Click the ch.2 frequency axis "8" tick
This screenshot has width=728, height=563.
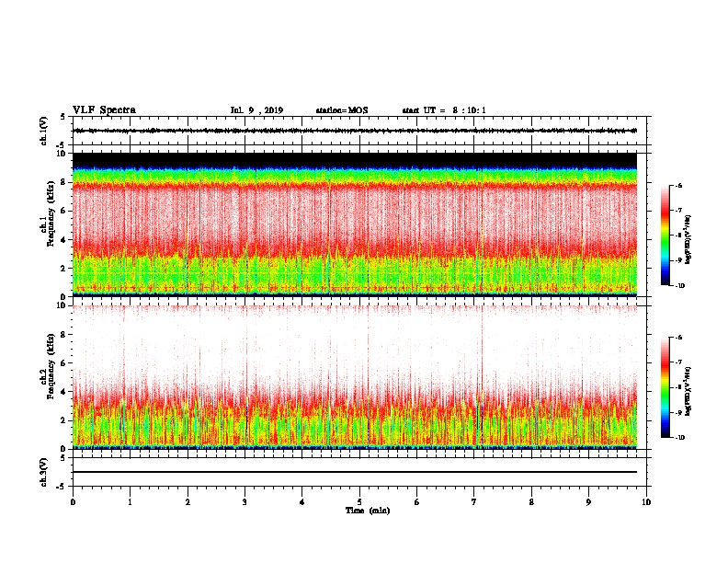[x=64, y=335]
